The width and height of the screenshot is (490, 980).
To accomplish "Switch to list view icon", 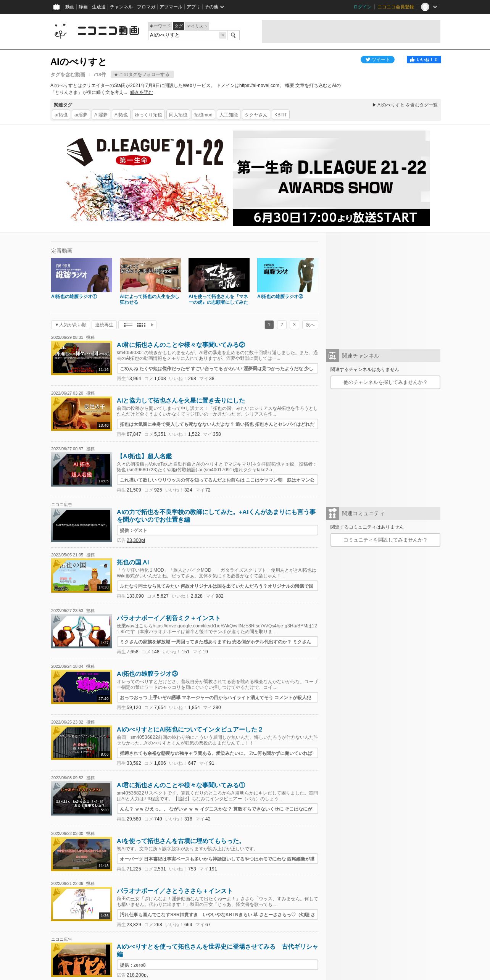I will 128,325.
